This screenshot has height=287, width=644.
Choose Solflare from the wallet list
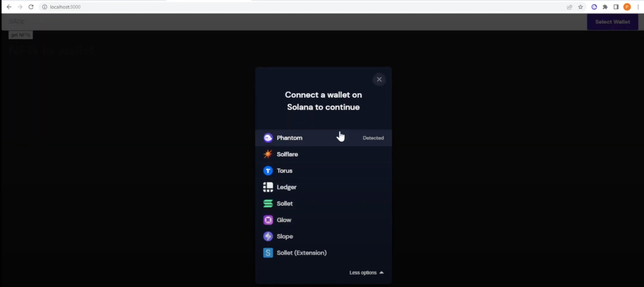(x=323, y=154)
